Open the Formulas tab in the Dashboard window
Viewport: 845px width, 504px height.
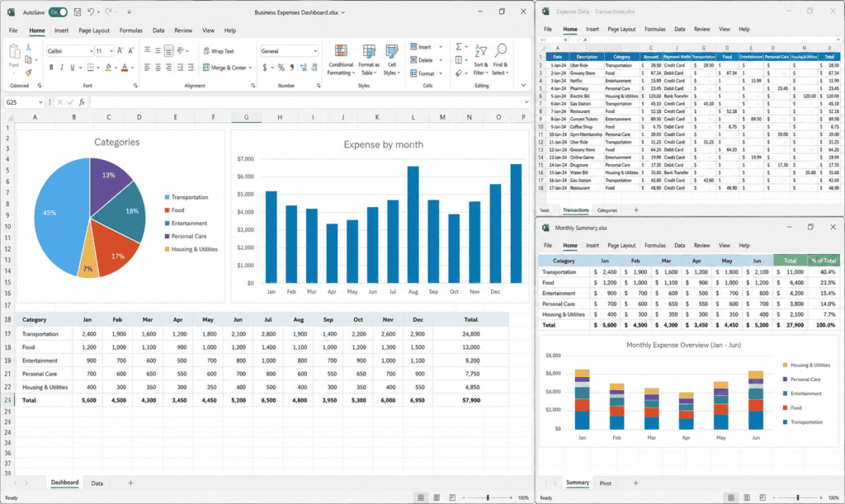point(131,31)
